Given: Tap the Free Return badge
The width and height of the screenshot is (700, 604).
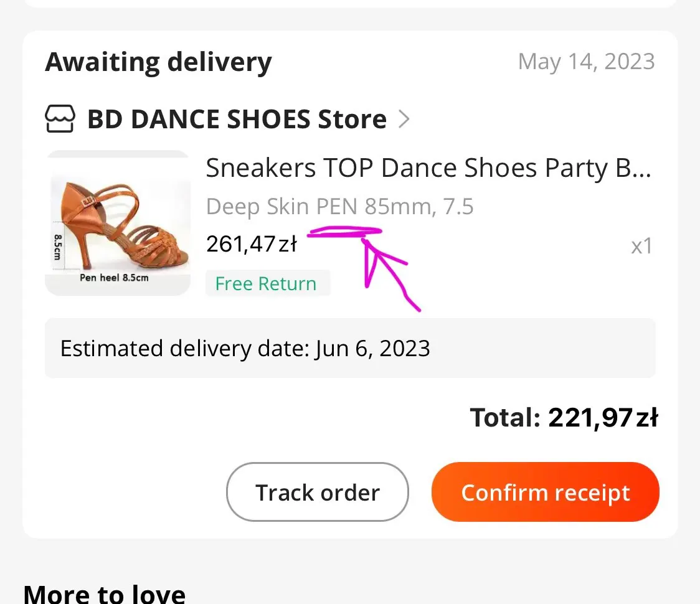Looking at the screenshot, I should tap(267, 284).
